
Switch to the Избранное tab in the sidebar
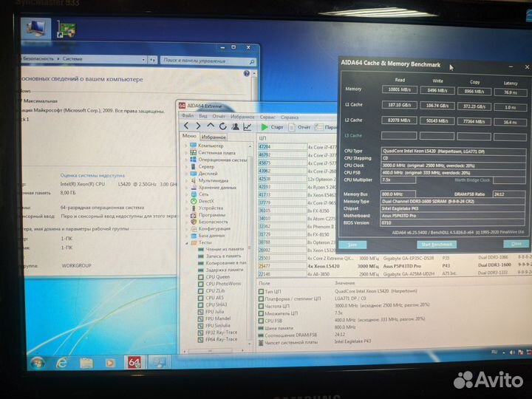click(x=214, y=137)
